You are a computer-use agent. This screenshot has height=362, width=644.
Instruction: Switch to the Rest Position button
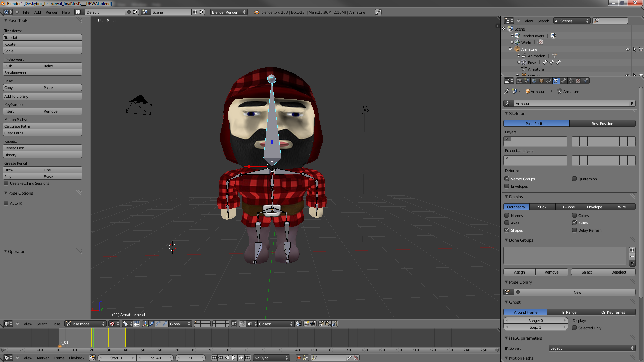point(602,123)
